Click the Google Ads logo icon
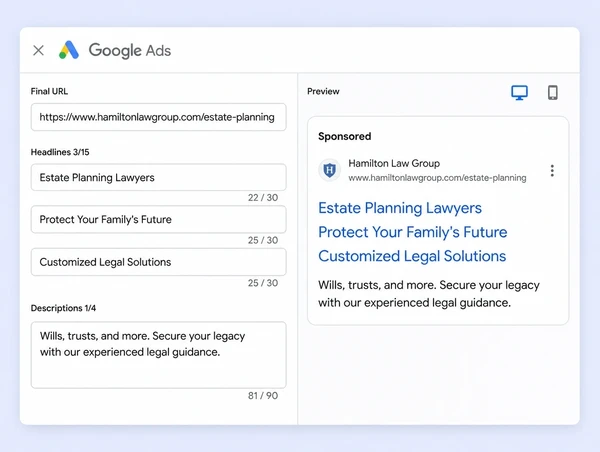The image size is (600, 452). [69, 50]
